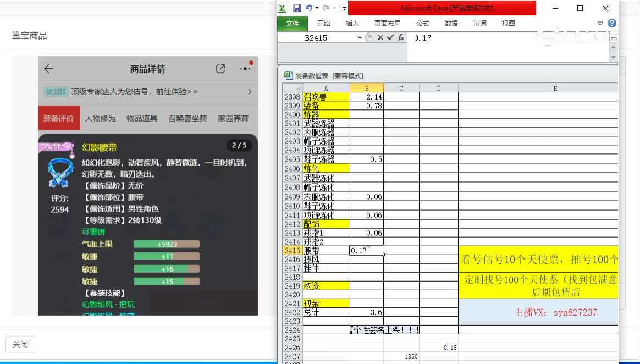The image size is (640, 364).
Task: Select column A header
Action: [x=326, y=88]
